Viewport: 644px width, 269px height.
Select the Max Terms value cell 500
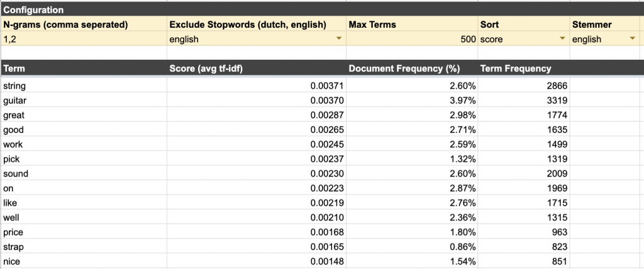click(412, 39)
